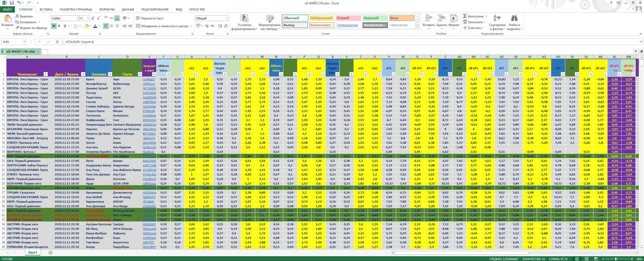
Task: Apply the Плохой cell style
Action: pyautogui.click(x=348, y=18)
